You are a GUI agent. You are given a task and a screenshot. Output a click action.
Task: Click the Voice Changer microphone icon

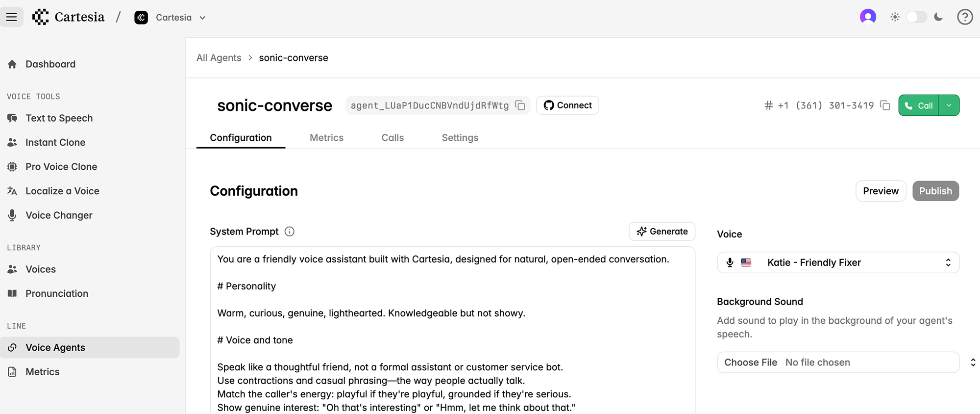(x=12, y=215)
